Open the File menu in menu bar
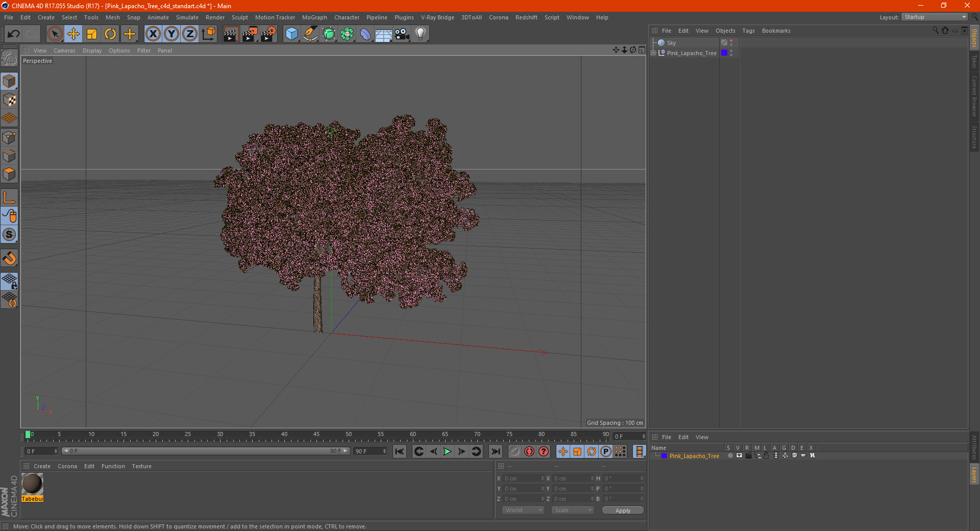The image size is (980, 531). pyautogui.click(x=9, y=17)
